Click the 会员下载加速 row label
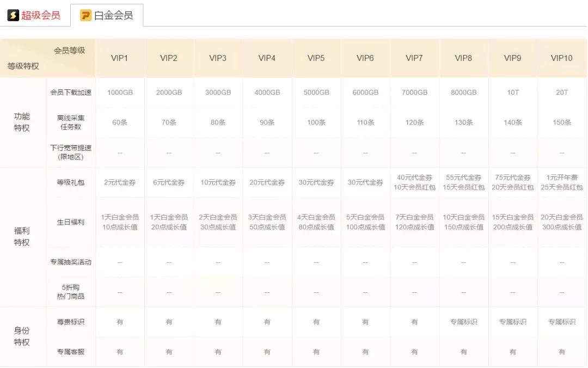588x368 pixels. coord(70,92)
